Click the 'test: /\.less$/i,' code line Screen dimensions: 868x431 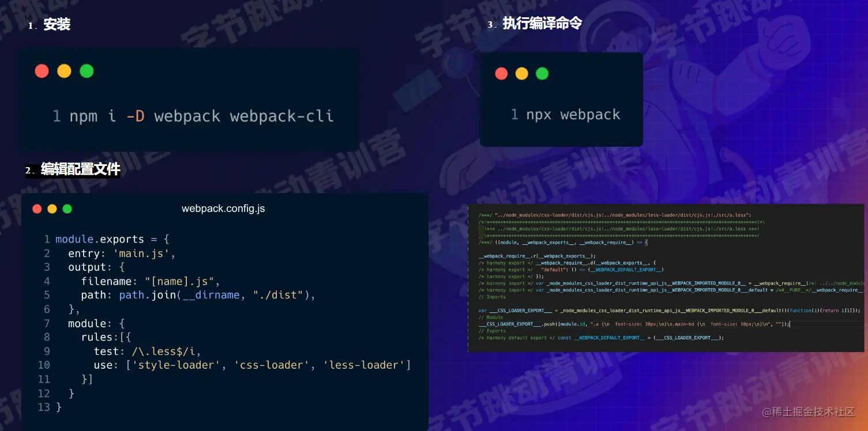tap(147, 351)
